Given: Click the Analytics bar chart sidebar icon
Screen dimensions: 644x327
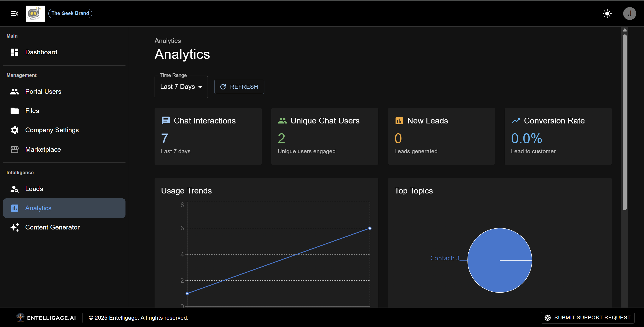Looking at the screenshot, I should 15,208.
